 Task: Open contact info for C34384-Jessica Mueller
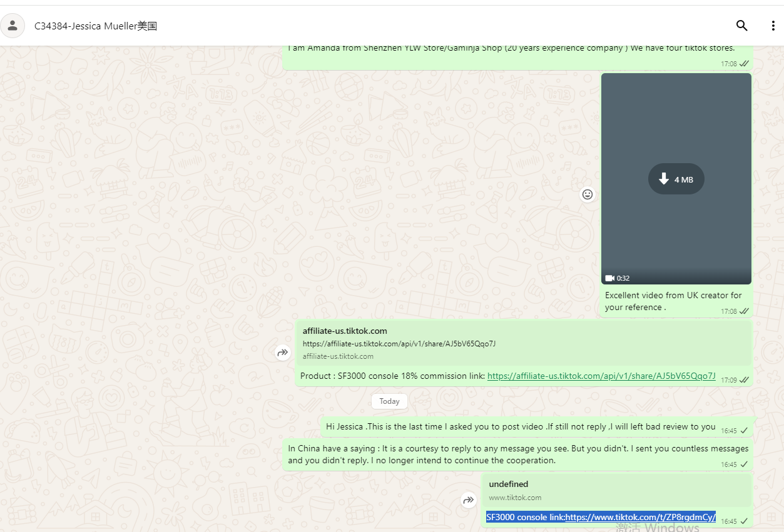(x=96, y=26)
